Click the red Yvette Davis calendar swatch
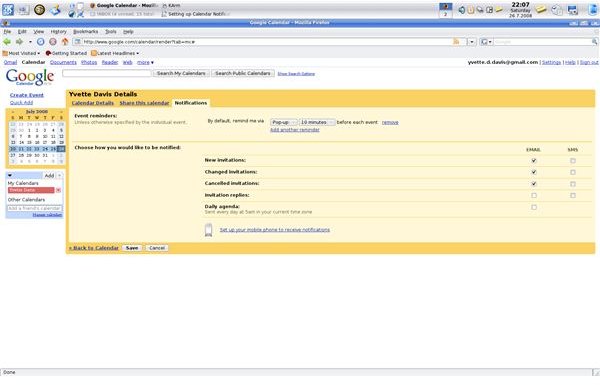 click(31, 190)
